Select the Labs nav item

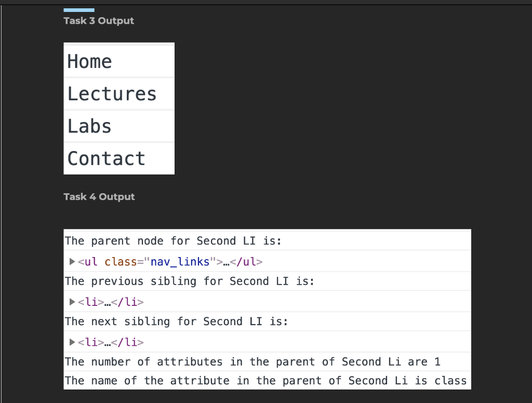[x=119, y=126]
